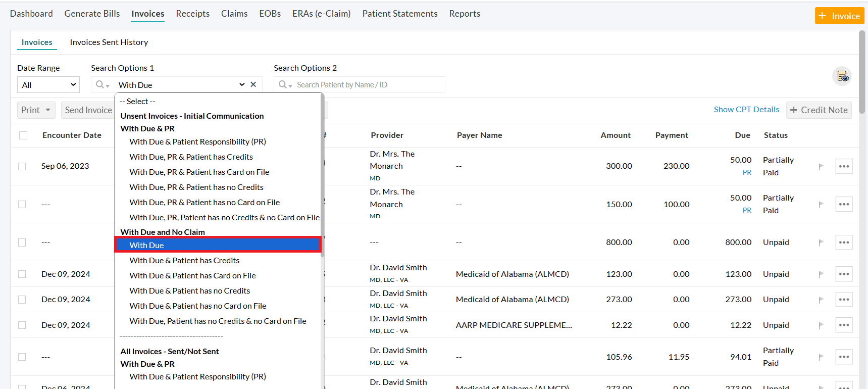
Task: Expand the Print dropdown button
Action: (36, 110)
